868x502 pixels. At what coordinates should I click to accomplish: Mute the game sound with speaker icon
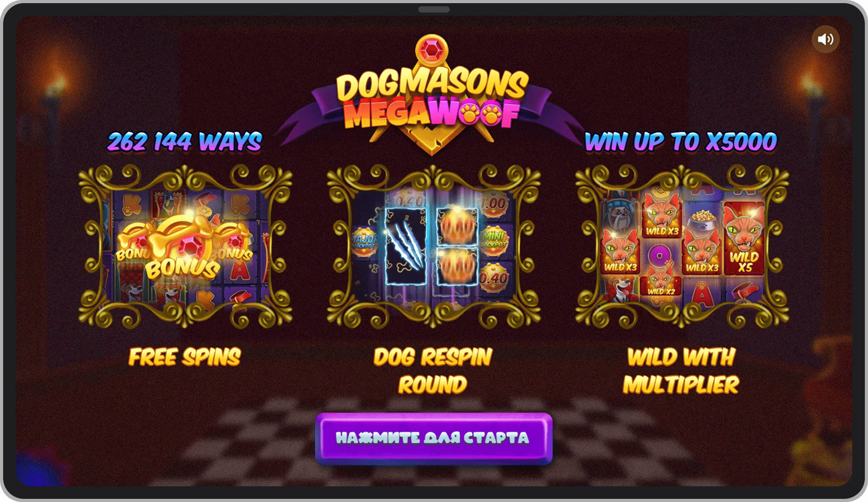(x=826, y=39)
